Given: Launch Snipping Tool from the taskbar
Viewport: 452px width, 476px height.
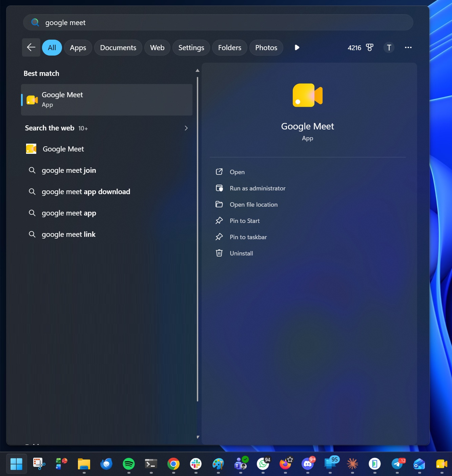Looking at the screenshot, I should [39, 464].
